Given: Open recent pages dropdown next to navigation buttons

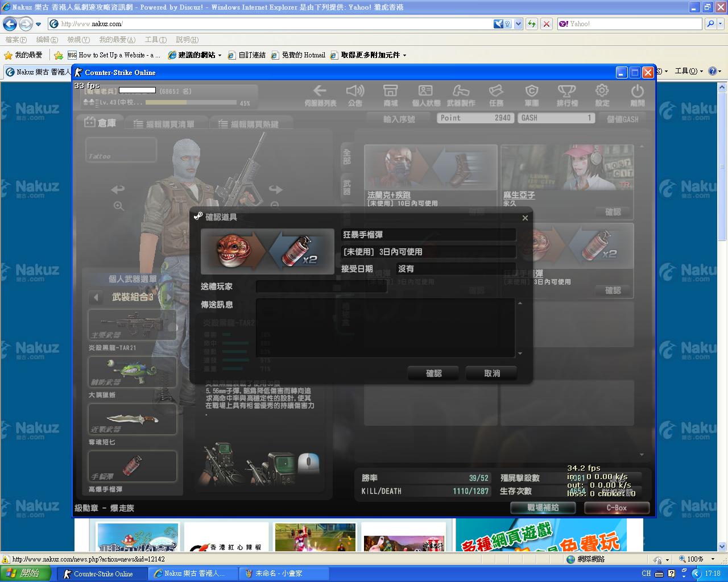Looking at the screenshot, I should pos(38,24).
